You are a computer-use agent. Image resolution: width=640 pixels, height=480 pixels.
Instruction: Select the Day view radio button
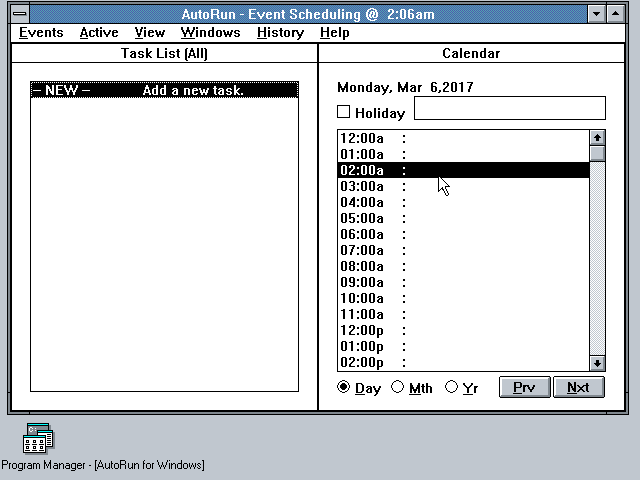pyautogui.click(x=343, y=387)
